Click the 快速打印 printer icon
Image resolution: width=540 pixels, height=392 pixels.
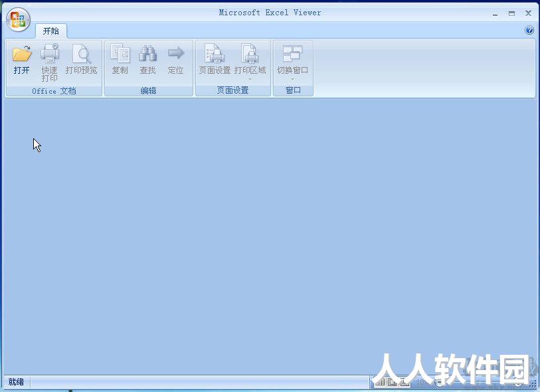[50, 53]
